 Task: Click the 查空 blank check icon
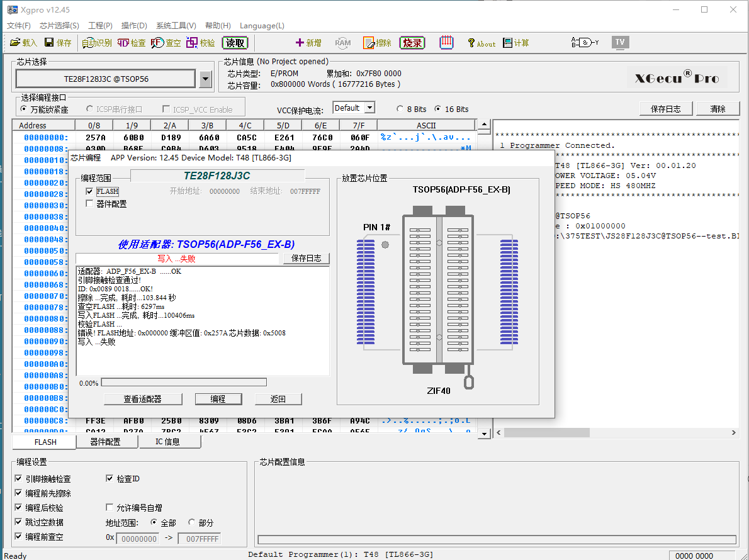tap(166, 43)
